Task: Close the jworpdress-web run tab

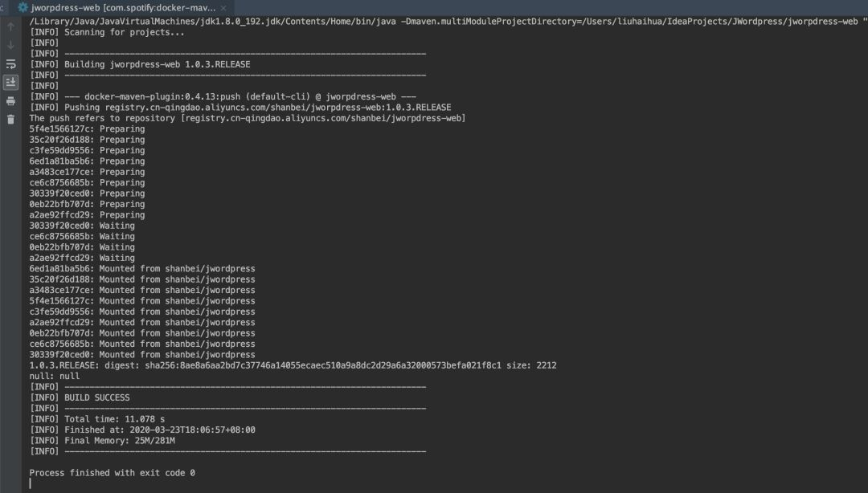Action: point(223,8)
